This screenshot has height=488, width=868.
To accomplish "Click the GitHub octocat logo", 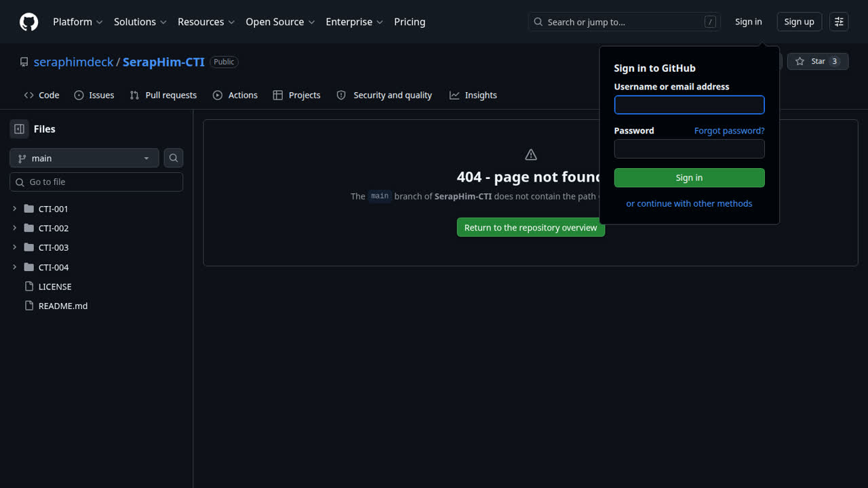I will (29, 22).
